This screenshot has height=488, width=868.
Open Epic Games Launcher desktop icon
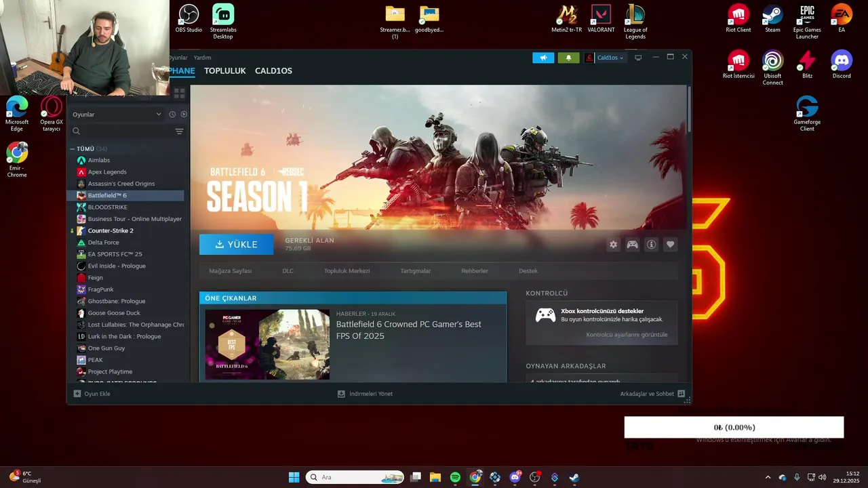click(x=807, y=22)
